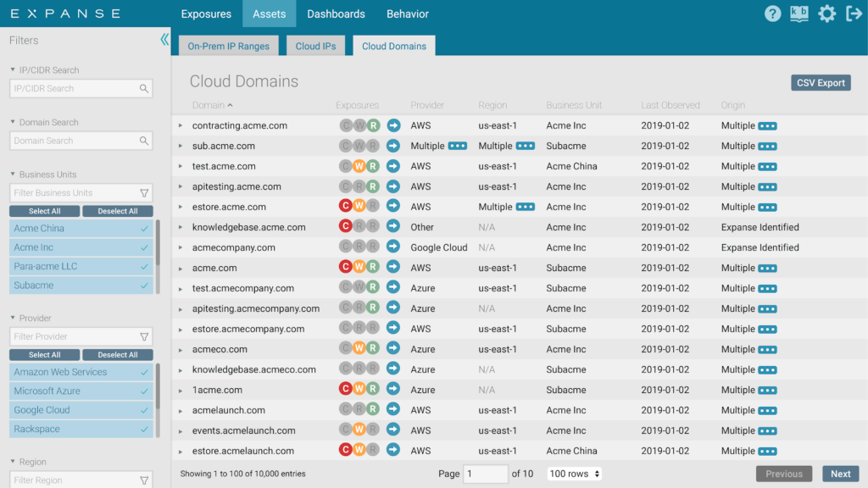Viewport: 868px width, 488px height.
Task: Open the Origin ellipsis for acmeco.com
Action: (767, 350)
